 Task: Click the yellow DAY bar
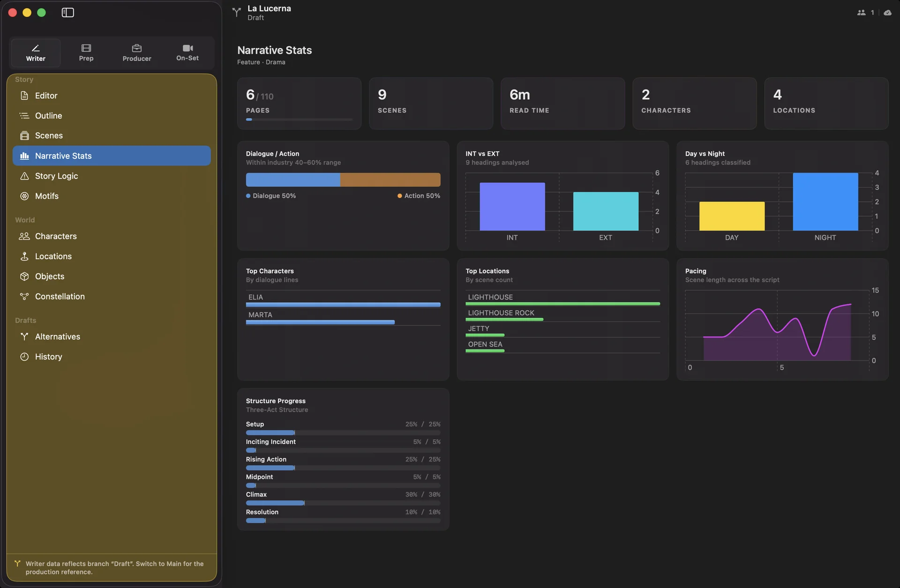pyautogui.click(x=732, y=216)
